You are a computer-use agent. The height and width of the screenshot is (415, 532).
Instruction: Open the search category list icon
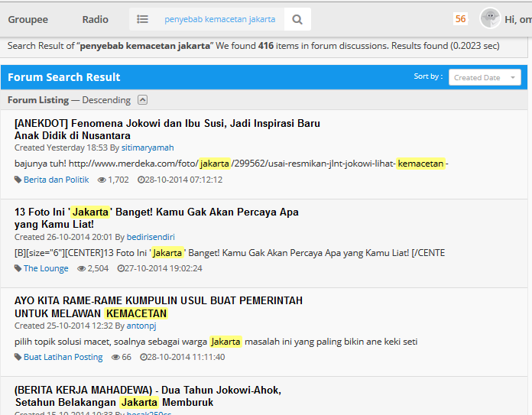coord(142,19)
